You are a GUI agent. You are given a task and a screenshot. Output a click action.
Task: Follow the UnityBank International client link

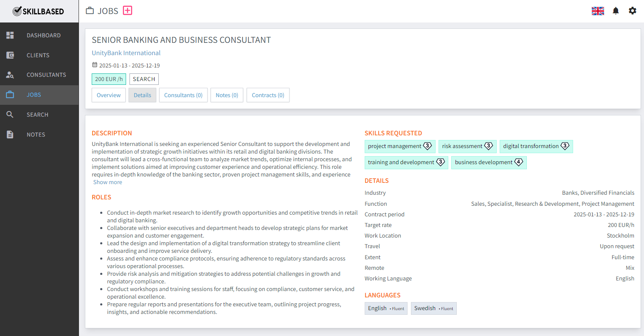[126, 53]
